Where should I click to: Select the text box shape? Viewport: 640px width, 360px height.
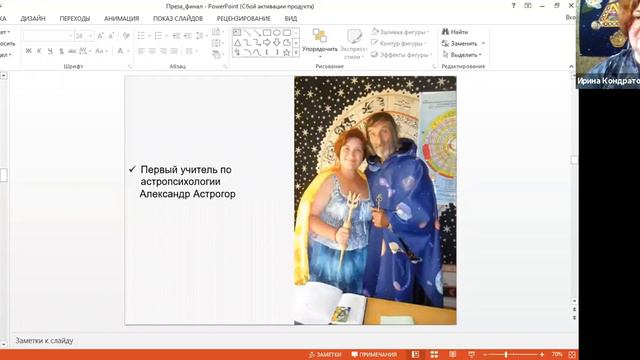point(237,32)
